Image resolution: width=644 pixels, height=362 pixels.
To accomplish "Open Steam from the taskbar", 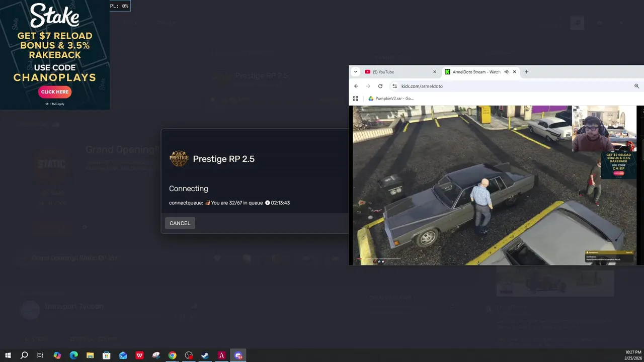I will (205, 355).
